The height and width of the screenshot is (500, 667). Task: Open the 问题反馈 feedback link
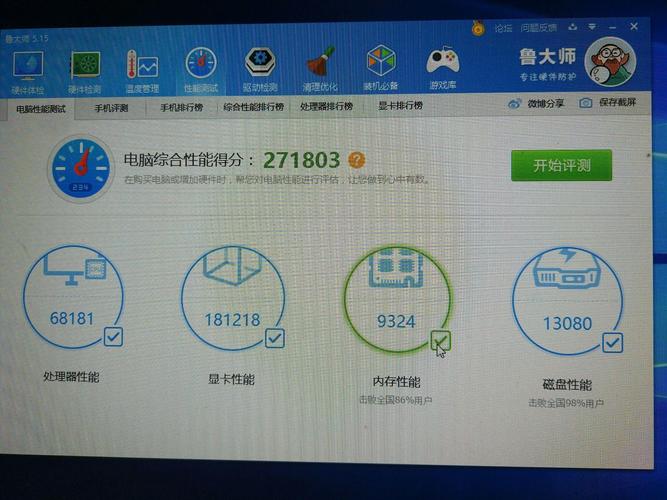(x=539, y=28)
